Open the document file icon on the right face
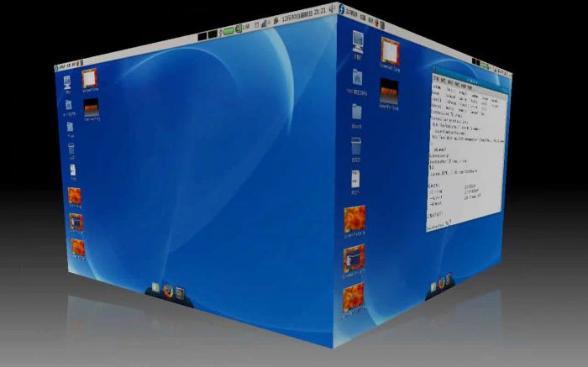 pos(356,179)
